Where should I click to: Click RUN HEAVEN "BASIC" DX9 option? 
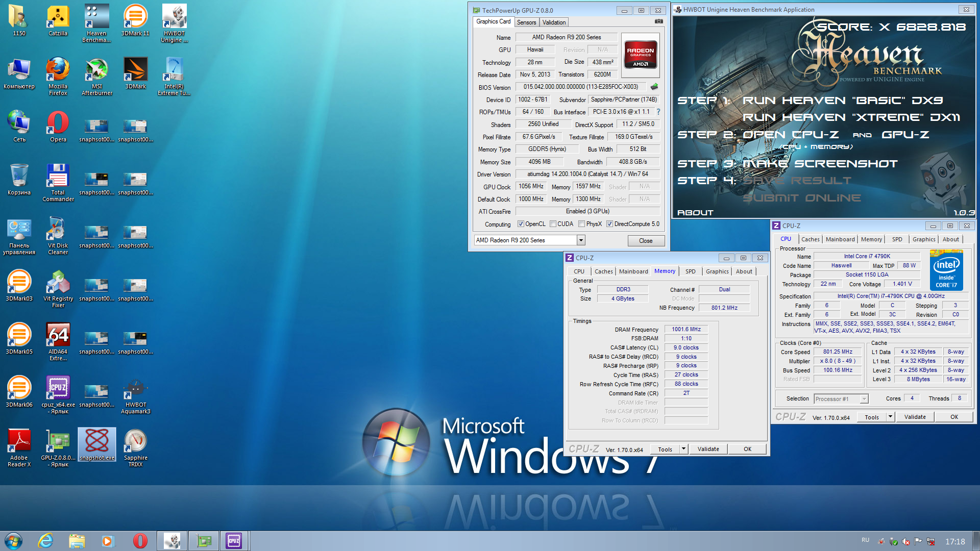842,101
